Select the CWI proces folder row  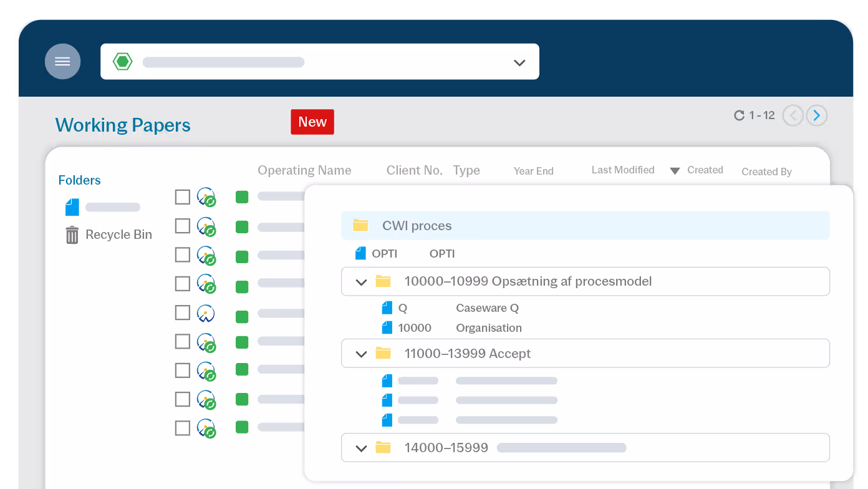pos(585,225)
